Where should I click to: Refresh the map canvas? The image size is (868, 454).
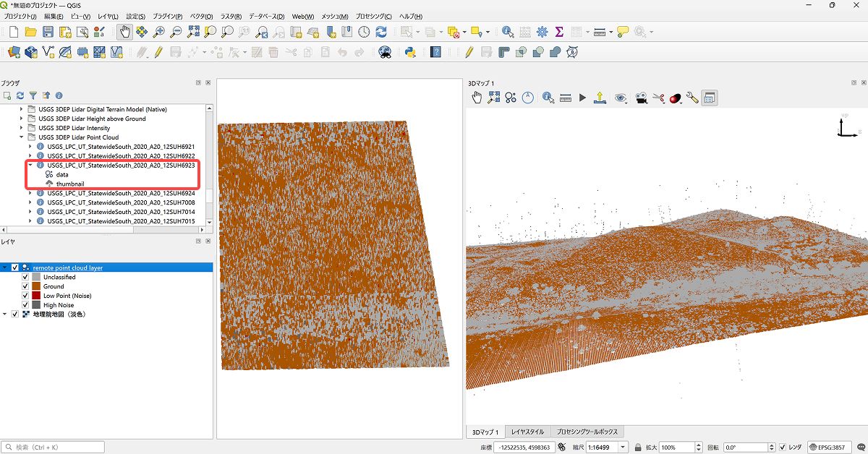381,32
